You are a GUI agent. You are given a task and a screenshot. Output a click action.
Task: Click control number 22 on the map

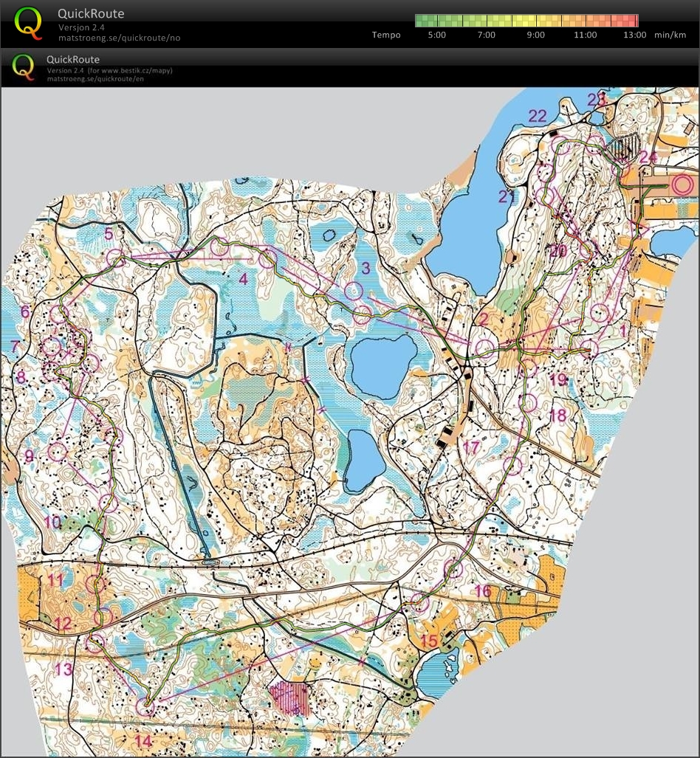coord(538,116)
